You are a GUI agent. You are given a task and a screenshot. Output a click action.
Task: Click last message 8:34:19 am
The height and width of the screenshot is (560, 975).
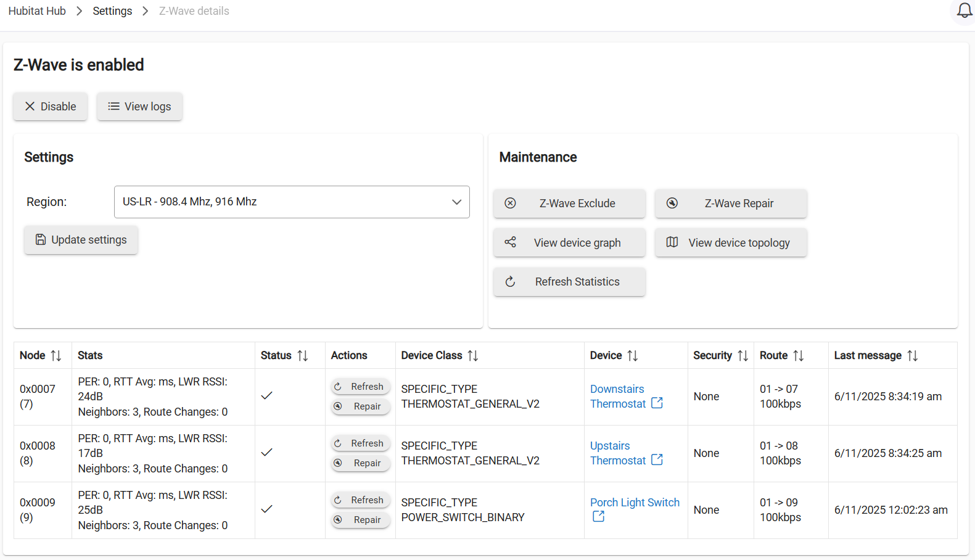coord(888,397)
